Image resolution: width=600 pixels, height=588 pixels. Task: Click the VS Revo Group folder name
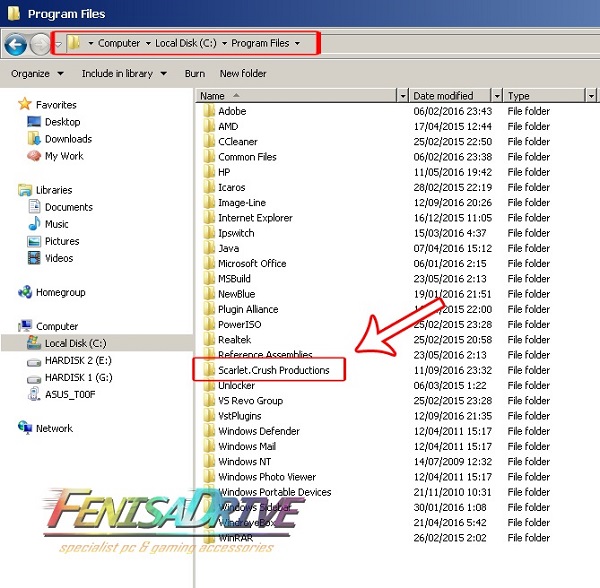pyautogui.click(x=251, y=401)
